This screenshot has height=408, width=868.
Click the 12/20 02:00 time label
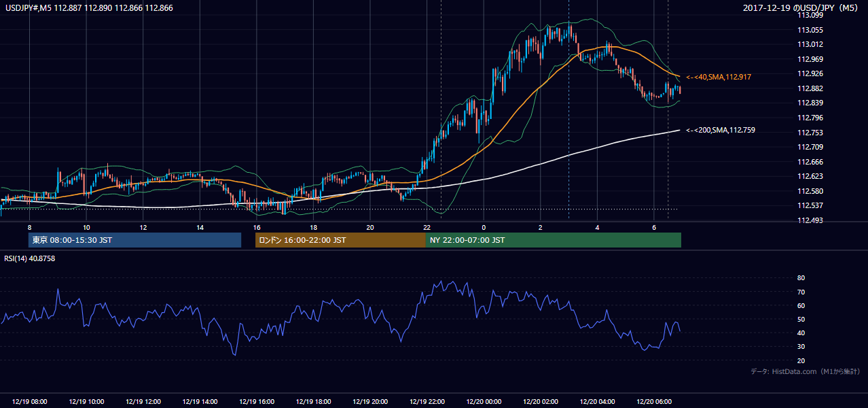click(x=540, y=402)
